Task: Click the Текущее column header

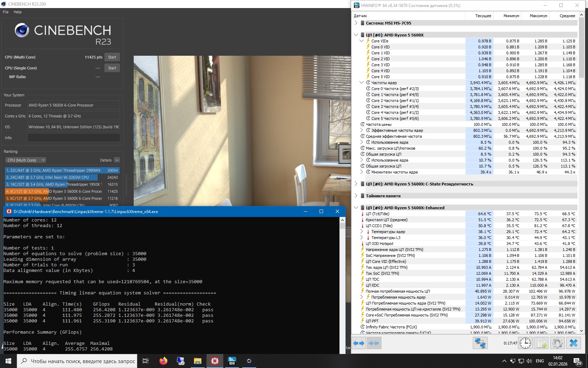Action: tap(479, 16)
